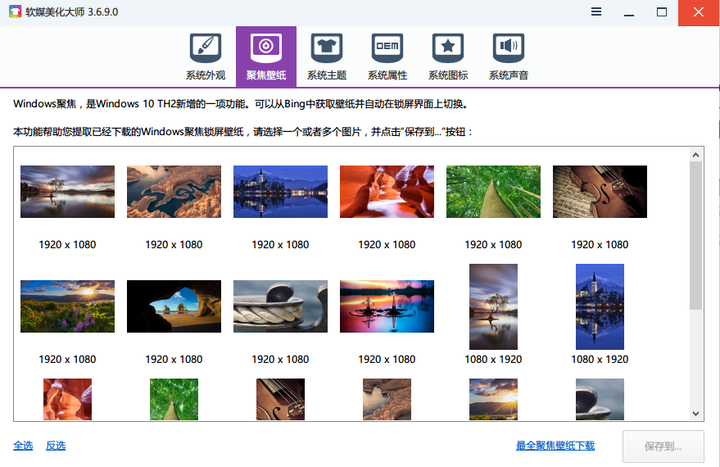This screenshot has width=720, height=467.
Task: Select the violin and sheet music wallpaper
Action: (600, 191)
